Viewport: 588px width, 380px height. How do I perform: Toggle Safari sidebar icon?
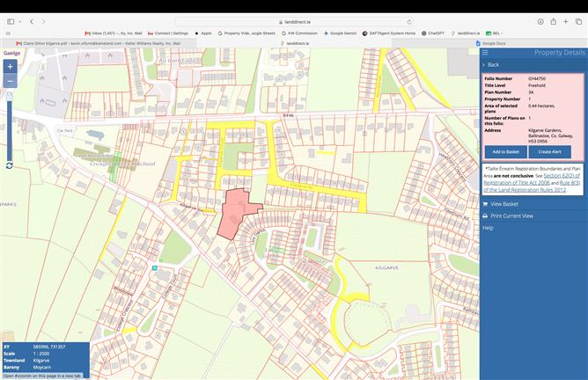point(11,22)
